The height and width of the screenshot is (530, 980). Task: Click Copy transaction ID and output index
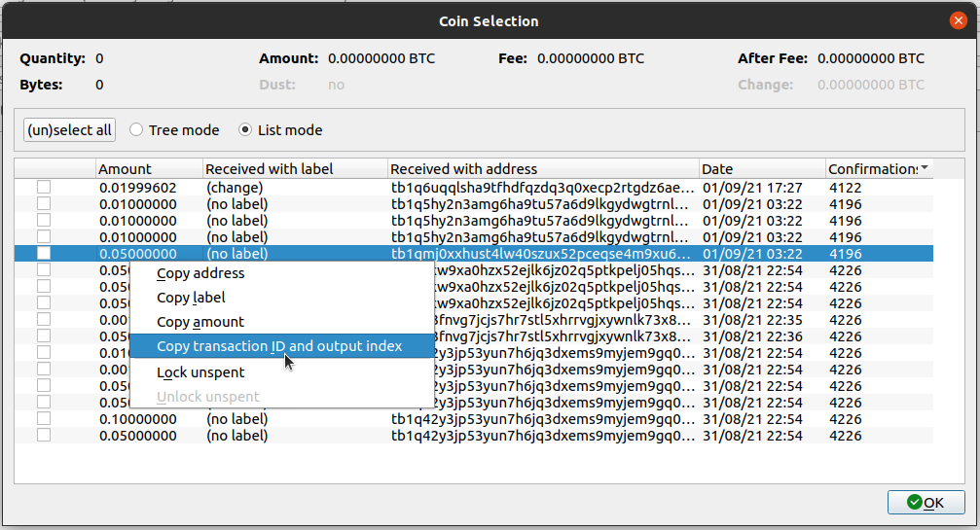(279, 346)
